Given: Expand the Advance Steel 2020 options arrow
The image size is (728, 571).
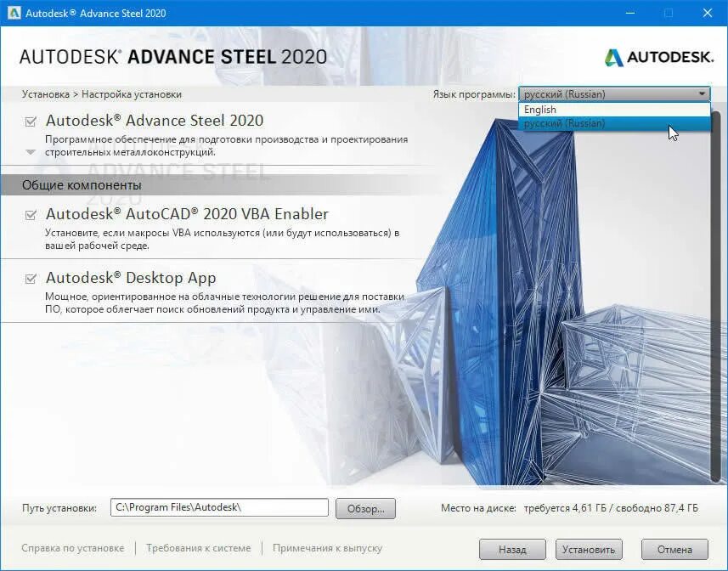Looking at the screenshot, I should pyautogui.click(x=31, y=152).
